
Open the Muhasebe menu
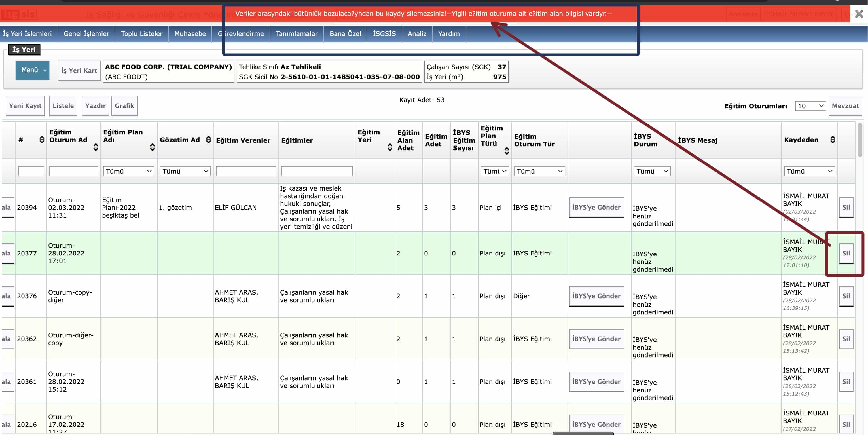tap(190, 34)
